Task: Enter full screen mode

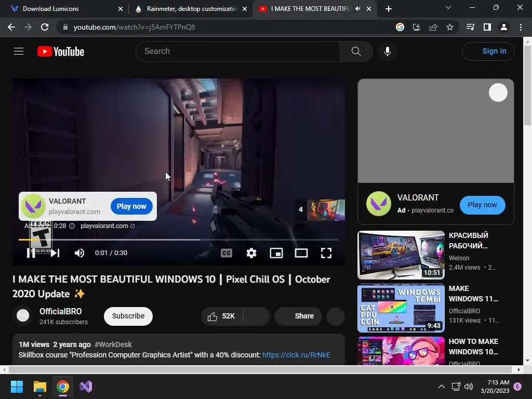Action: (x=326, y=253)
